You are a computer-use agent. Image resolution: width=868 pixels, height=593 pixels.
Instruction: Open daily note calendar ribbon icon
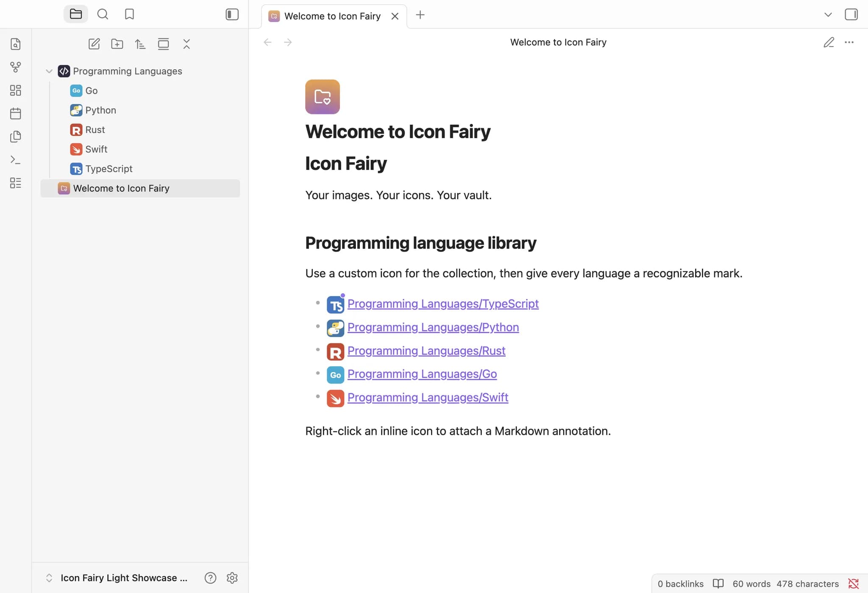pyautogui.click(x=16, y=114)
